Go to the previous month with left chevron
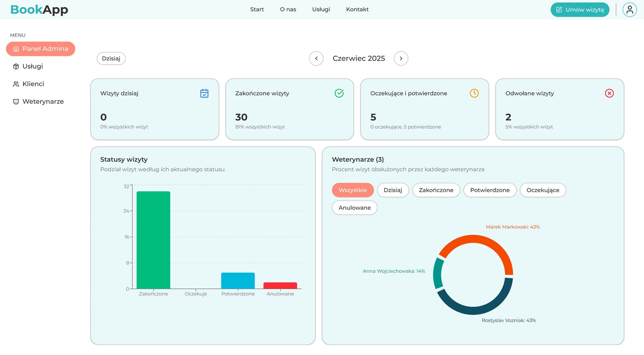 [316, 58]
